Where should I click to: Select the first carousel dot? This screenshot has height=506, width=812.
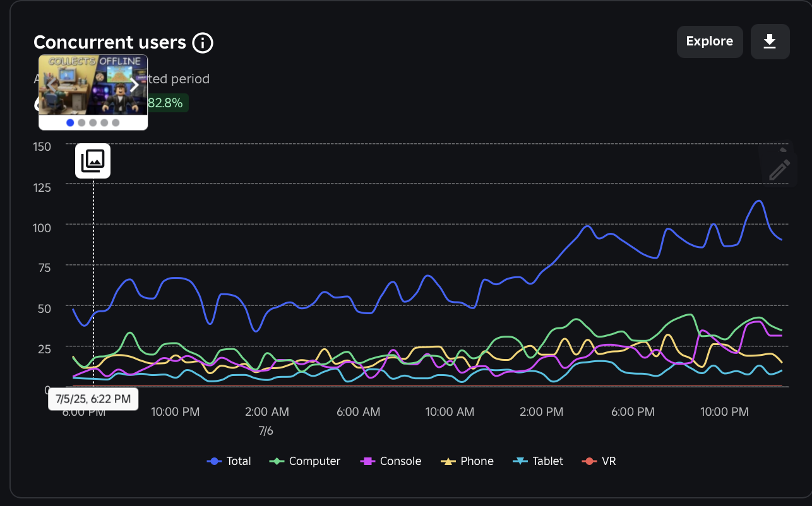(70, 122)
